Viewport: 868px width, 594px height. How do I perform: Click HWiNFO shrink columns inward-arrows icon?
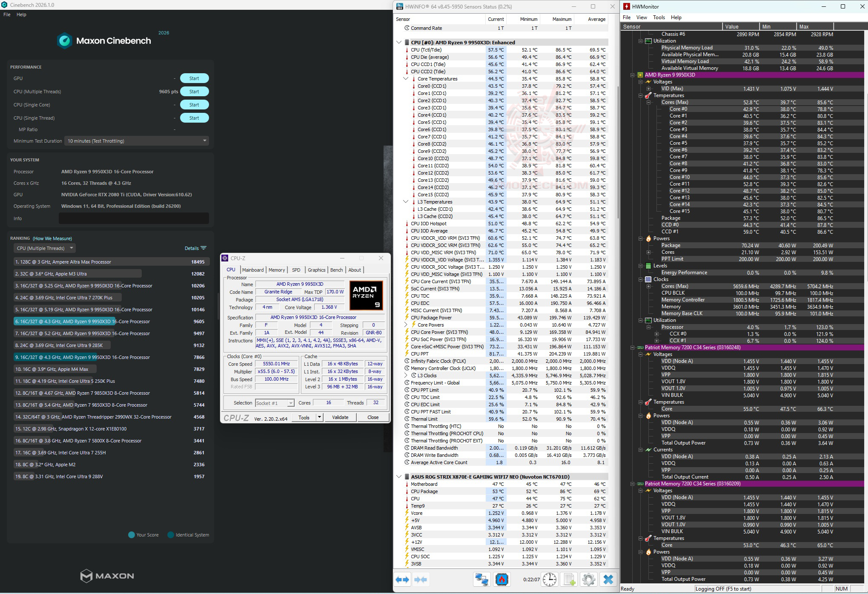pyautogui.click(x=421, y=580)
